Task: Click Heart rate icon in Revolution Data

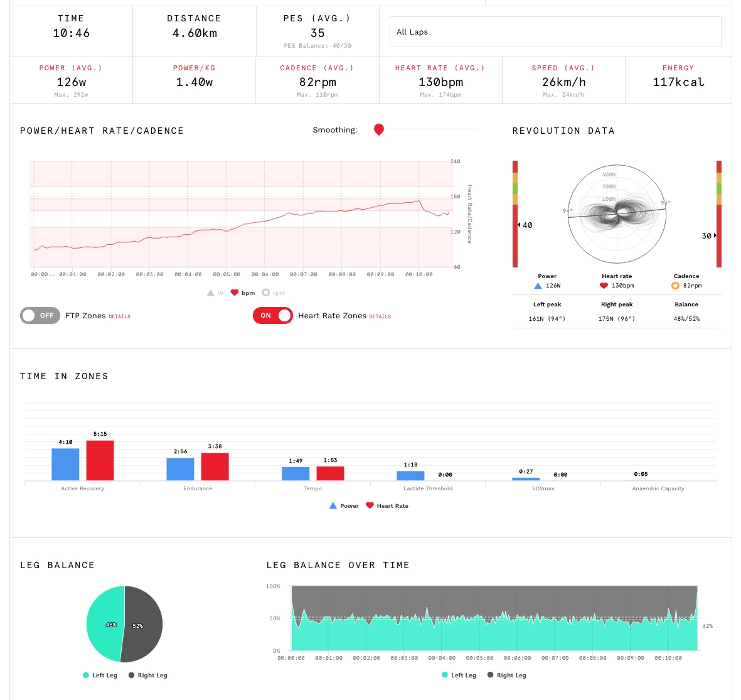Action: [604, 286]
